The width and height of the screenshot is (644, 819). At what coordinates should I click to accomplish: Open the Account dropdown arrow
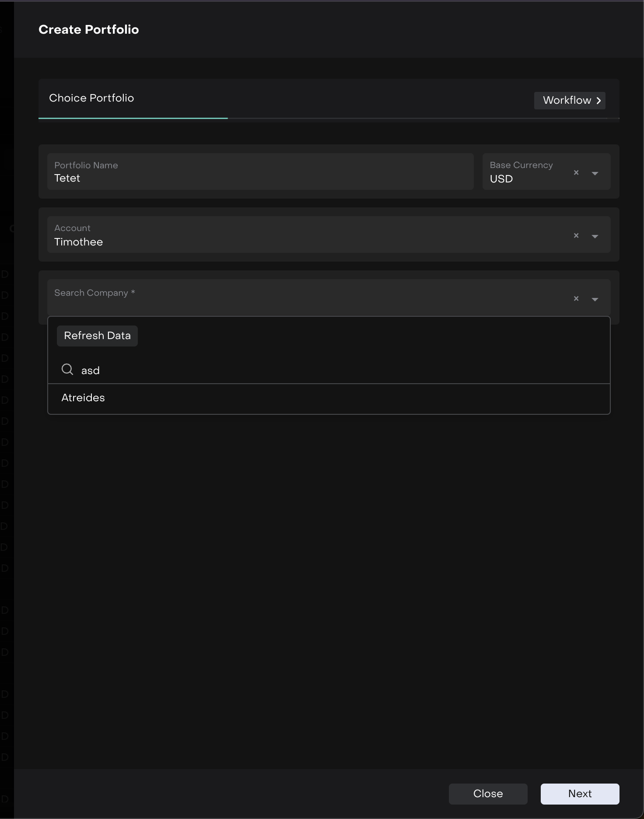(x=595, y=237)
